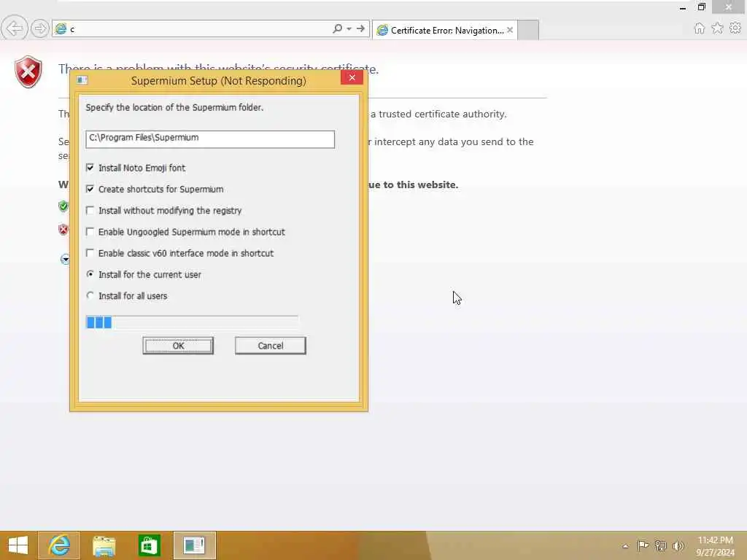Click Cancel in Supermium Setup dialog
The image size is (747, 560).
pyautogui.click(x=270, y=346)
